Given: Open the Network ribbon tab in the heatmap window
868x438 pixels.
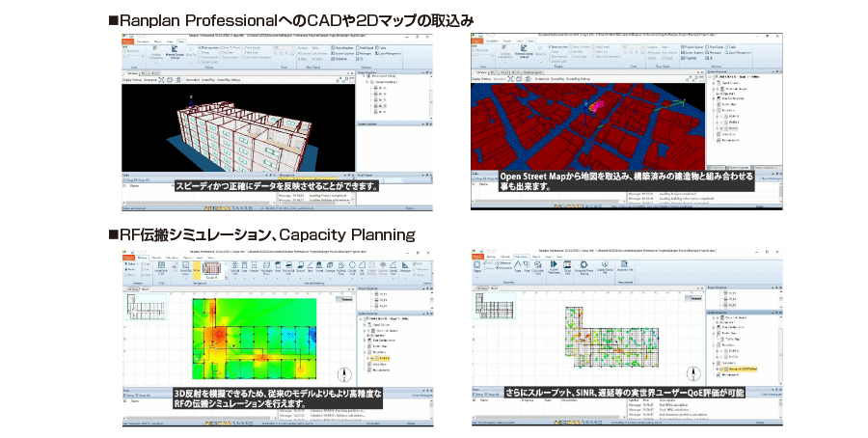Looking at the screenshot, I should click(x=155, y=259).
